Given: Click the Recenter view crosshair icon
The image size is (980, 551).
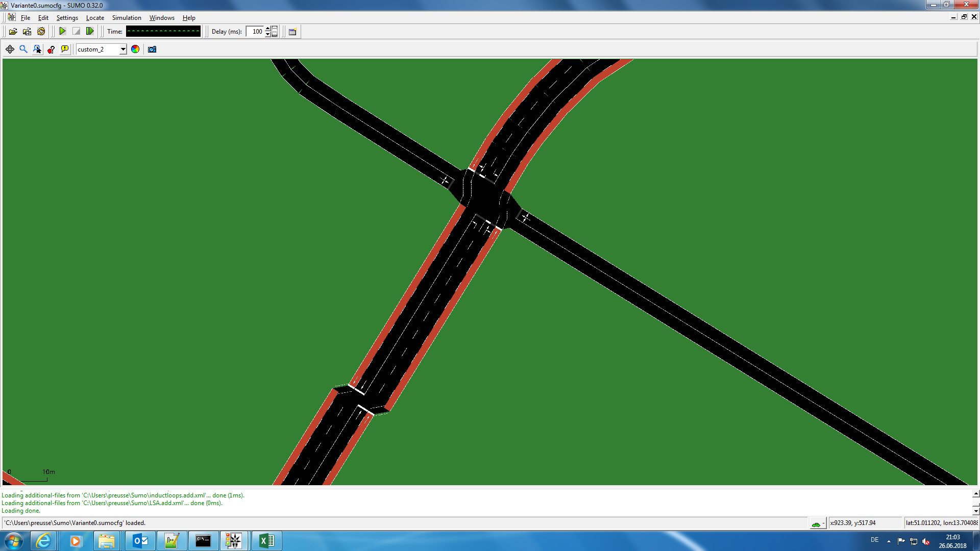Looking at the screenshot, I should [x=10, y=49].
